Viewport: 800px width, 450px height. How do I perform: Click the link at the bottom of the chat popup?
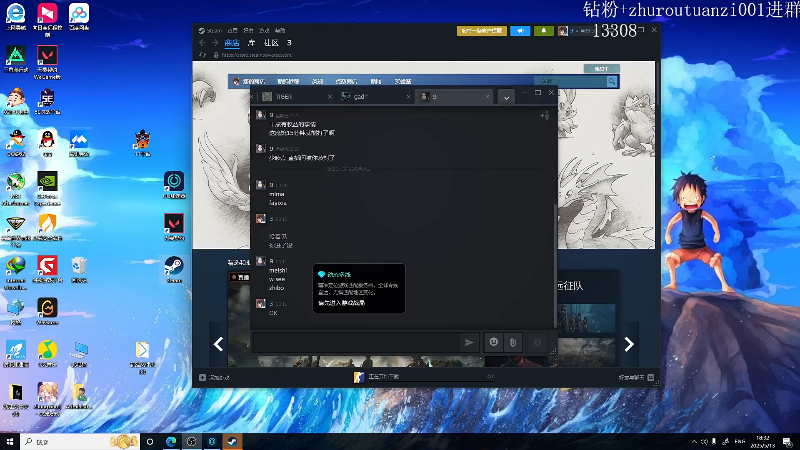pos(341,303)
